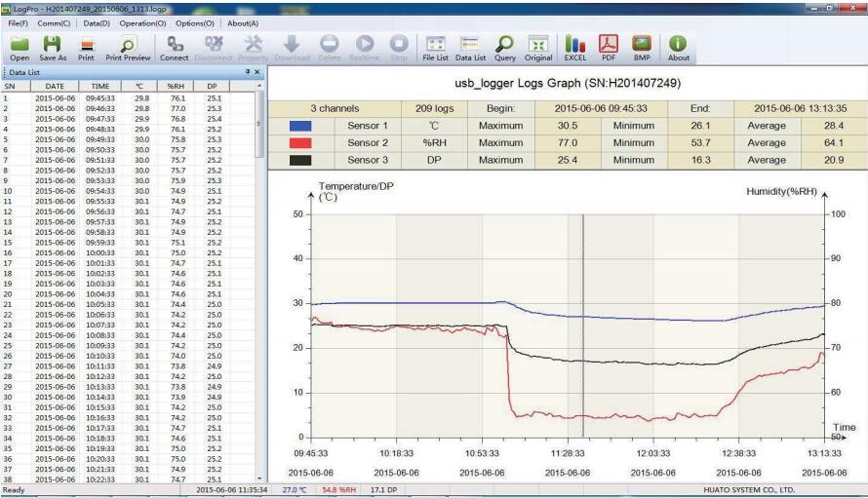Open the About information icon
Image resolution: width=868 pixels, height=498 pixels.
tap(678, 46)
